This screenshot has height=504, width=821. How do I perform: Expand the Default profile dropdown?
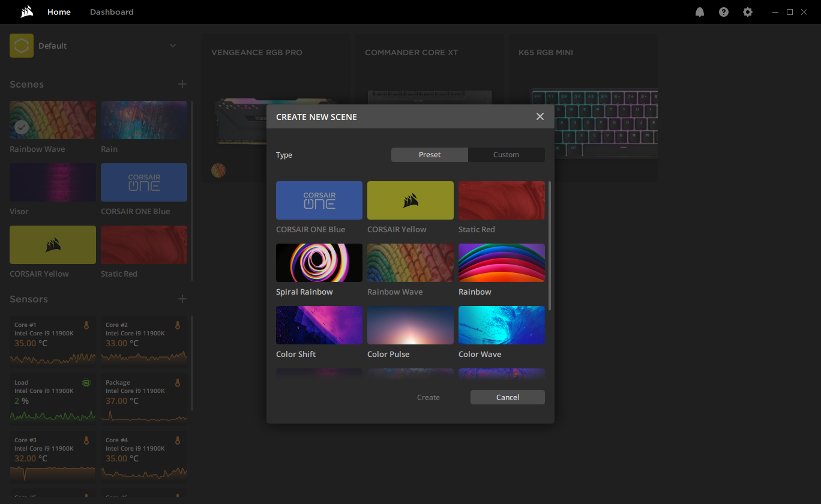click(x=173, y=46)
